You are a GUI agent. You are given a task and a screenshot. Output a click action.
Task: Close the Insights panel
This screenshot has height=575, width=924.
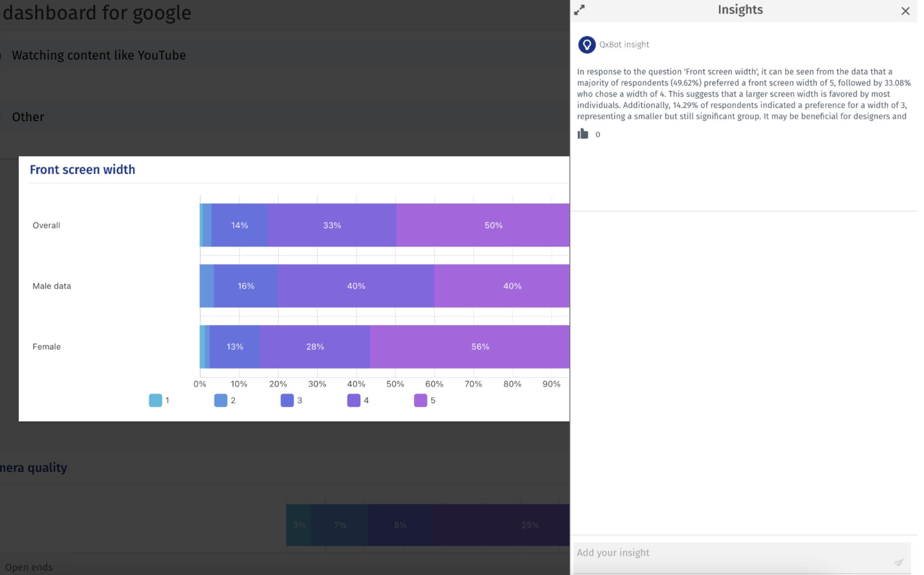pos(905,11)
